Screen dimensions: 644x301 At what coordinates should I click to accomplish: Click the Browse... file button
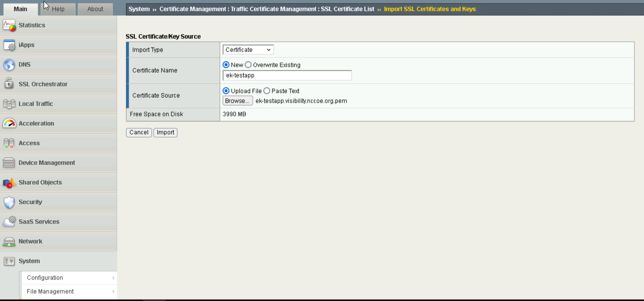click(237, 101)
